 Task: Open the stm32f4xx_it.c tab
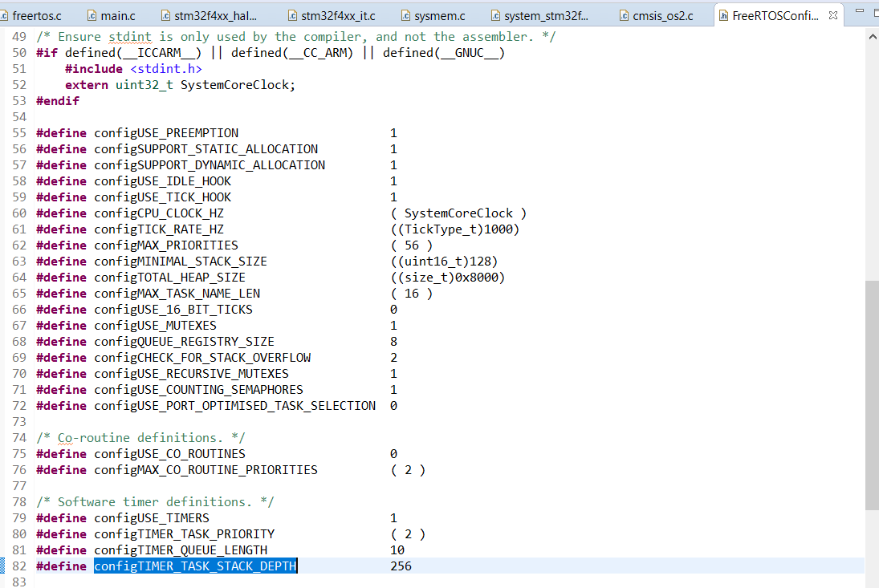coord(332,16)
